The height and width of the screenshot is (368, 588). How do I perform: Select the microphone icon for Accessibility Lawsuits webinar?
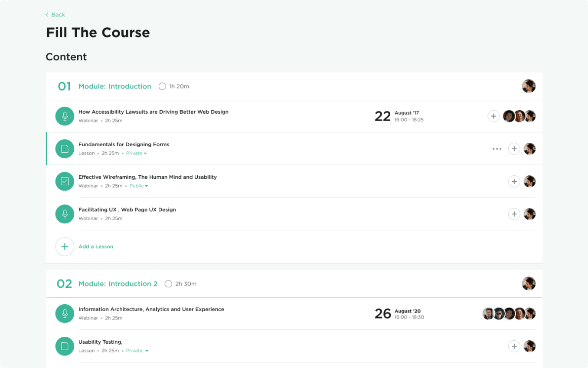pos(65,116)
